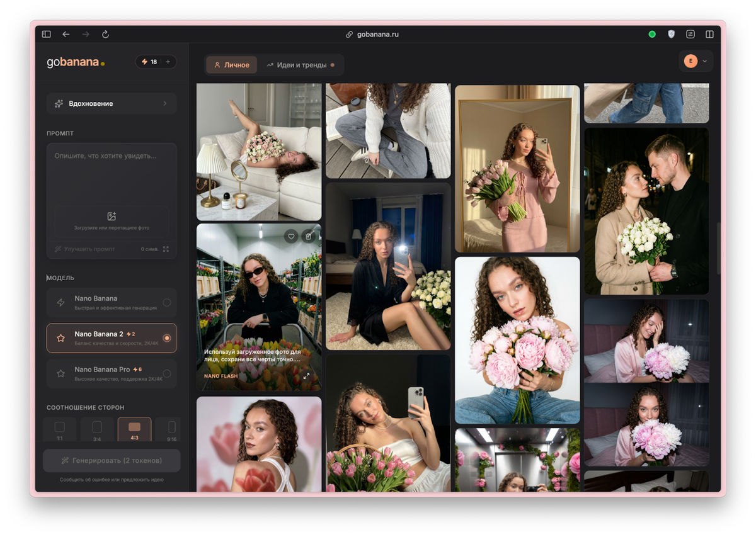756x537 pixels.
Task: Expand the flower warehouse photo to fullscreen
Action: [307, 376]
